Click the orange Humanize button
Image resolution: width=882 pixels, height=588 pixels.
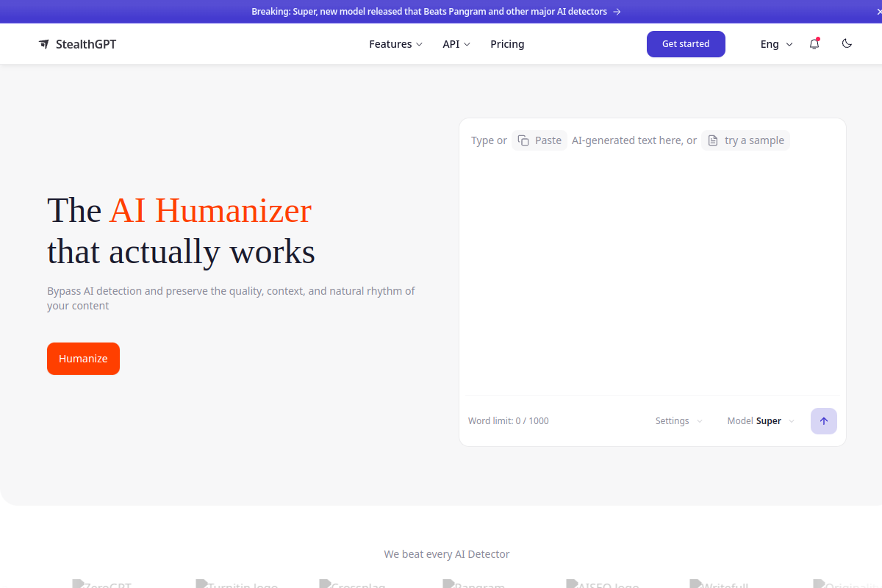[83, 359]
